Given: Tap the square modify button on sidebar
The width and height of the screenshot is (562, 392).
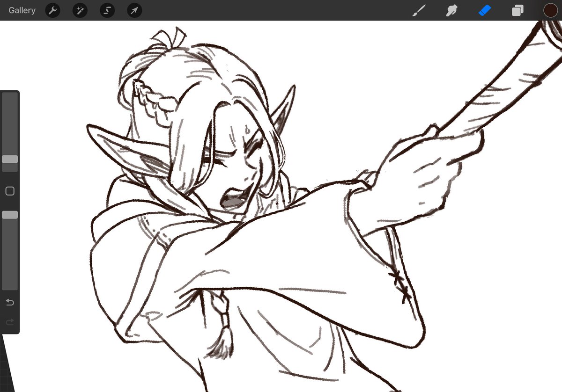Looking at the screenshot, I should coord(10,191).
